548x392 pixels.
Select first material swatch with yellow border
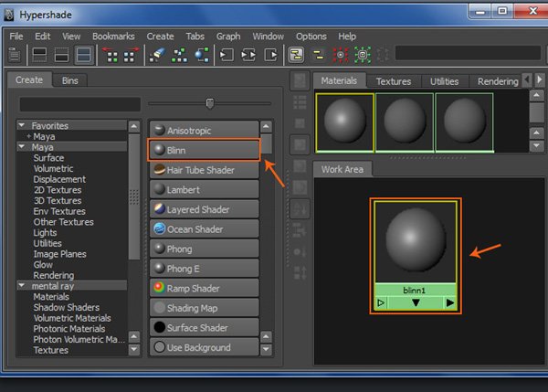344,122
